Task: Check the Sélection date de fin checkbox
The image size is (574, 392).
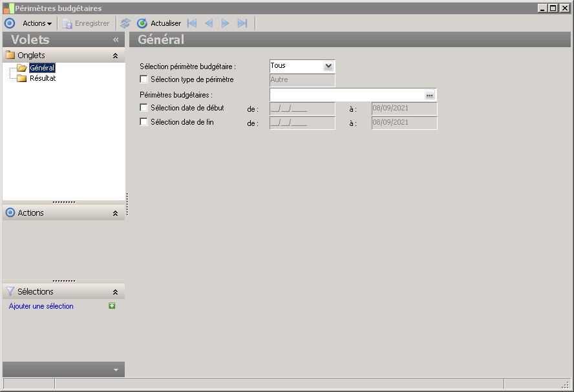Action: 144,122
